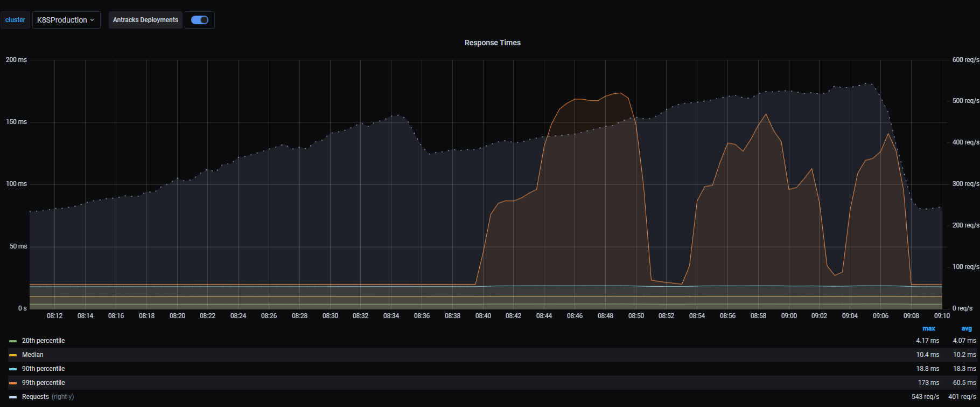This screenshot has height=407, width=980.
Task: Click the 10.4 ms Median max value
Action: 928,355
